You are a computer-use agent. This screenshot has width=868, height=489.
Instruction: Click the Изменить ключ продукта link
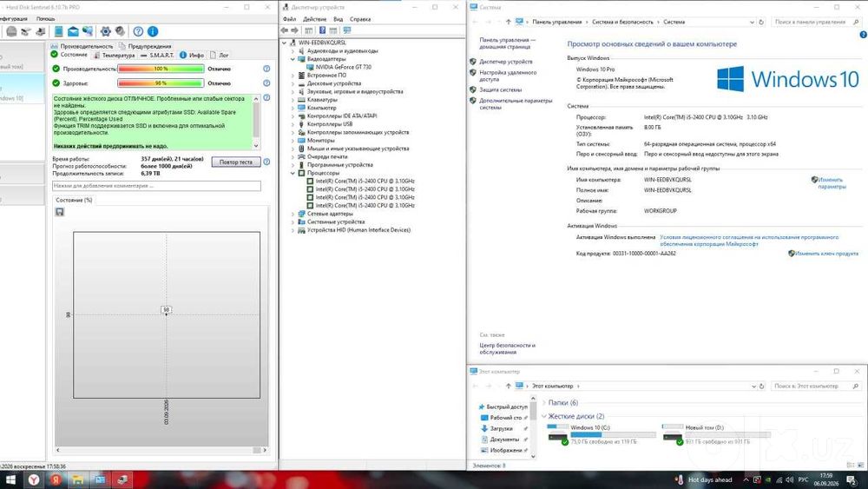coord(826,253)
